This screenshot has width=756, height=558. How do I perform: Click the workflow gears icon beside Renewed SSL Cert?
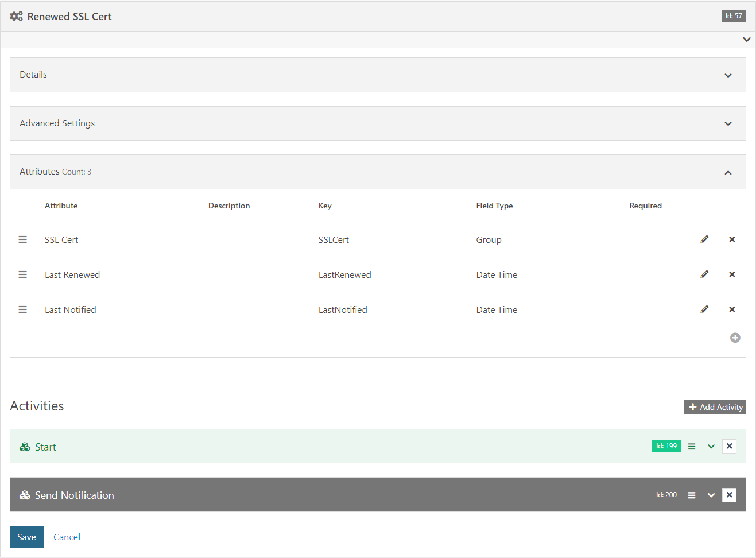[x=16, y=17]
